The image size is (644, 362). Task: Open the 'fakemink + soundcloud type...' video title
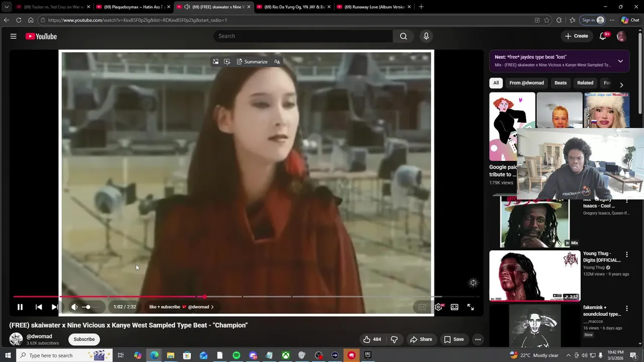point(602,311)
